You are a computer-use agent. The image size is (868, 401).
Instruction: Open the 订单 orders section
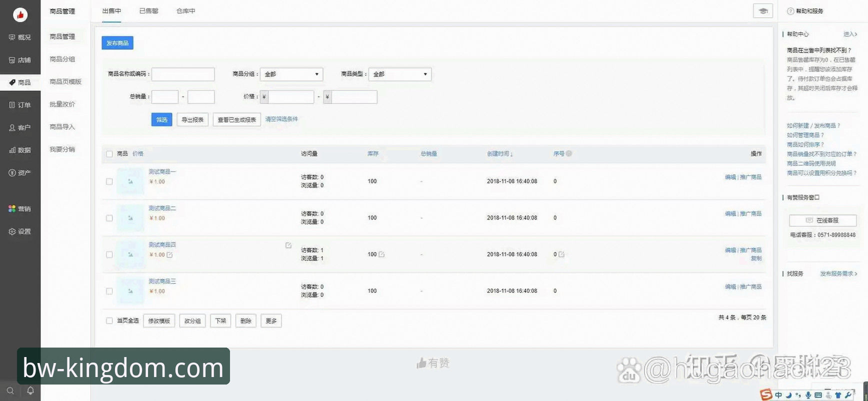tap(20, 105)
